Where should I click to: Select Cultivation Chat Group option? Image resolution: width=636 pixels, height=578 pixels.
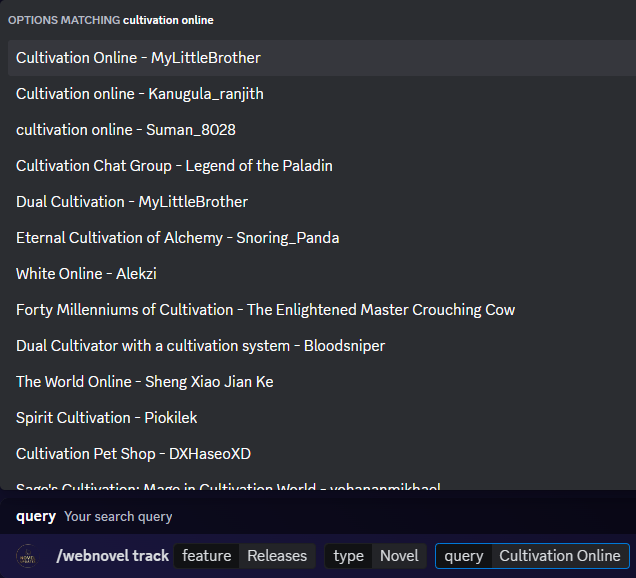174,166
